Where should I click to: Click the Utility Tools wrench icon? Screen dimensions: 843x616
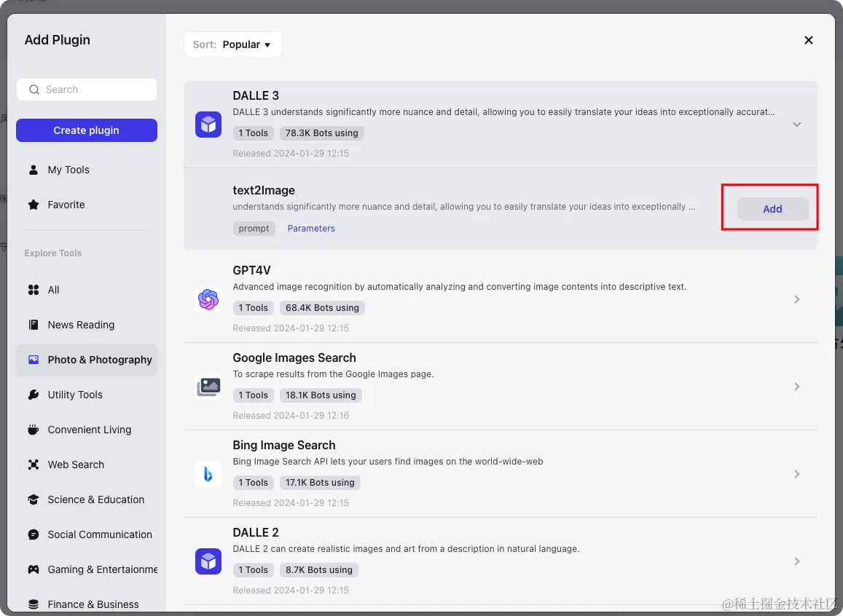[34, 395]
